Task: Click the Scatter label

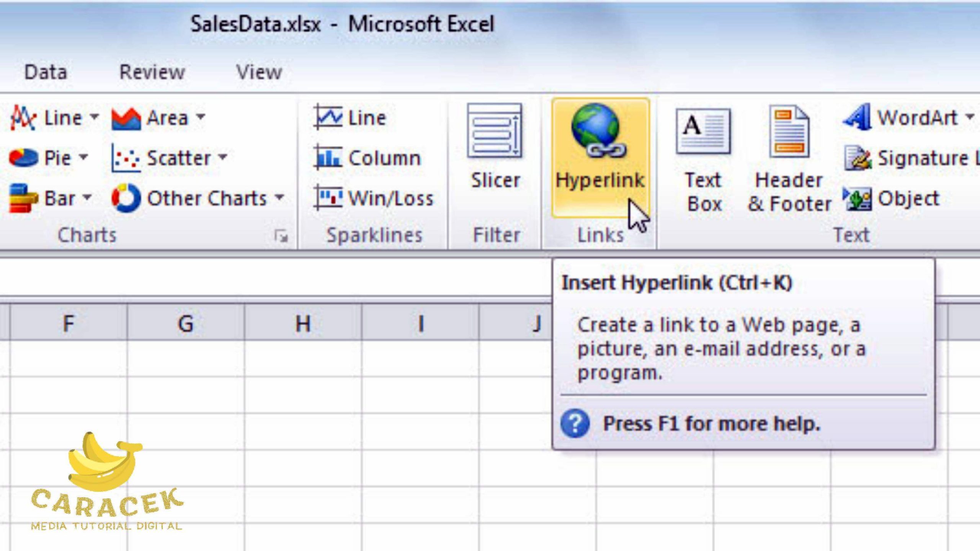Action: pyautogui.click(x=179, y=158)
